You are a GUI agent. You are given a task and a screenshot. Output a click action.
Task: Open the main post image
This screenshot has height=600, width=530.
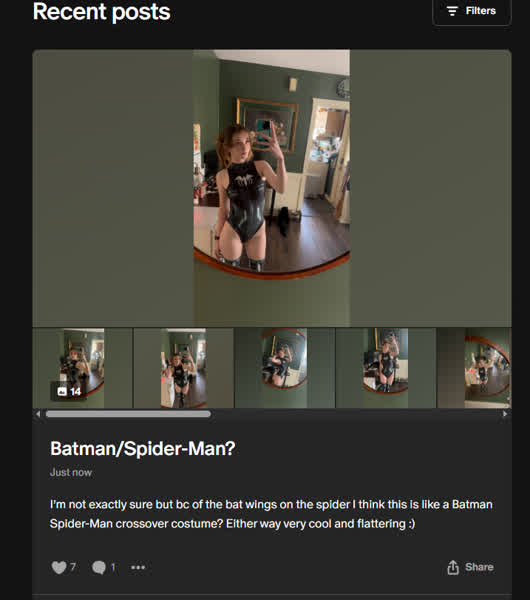point(272,188)
